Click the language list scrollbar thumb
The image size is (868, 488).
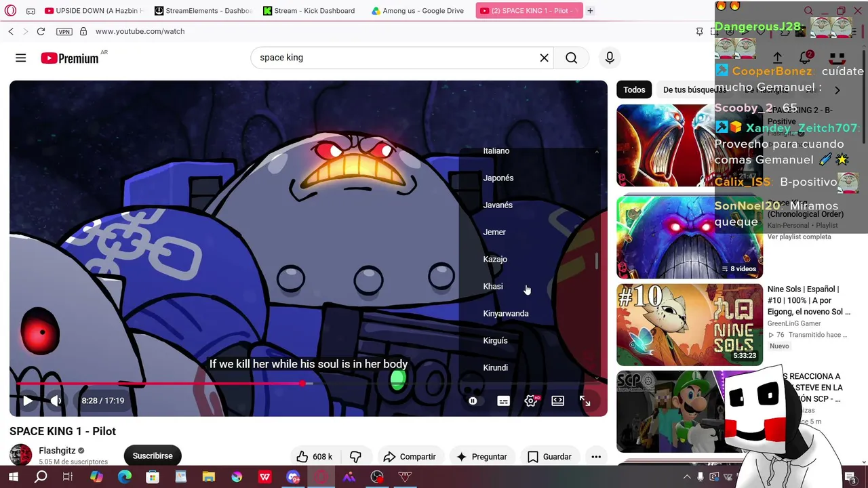click(597, 261)
